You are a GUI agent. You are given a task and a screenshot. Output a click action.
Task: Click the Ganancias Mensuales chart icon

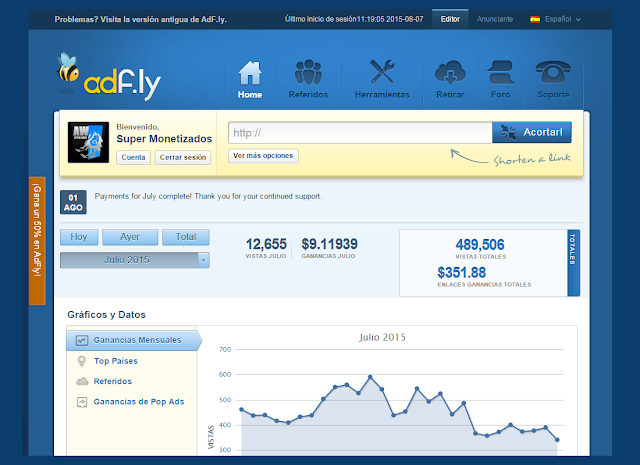pyautogui.click(x=82, y=340)
